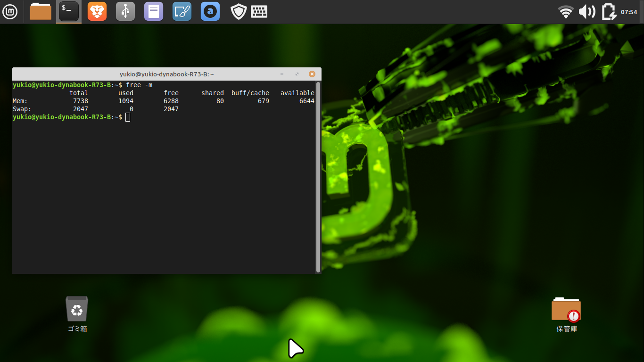Viewport: 644px width, 362px height.
Task: Open the Wi-Fi network applet
Action: click(x=566, y=12)
